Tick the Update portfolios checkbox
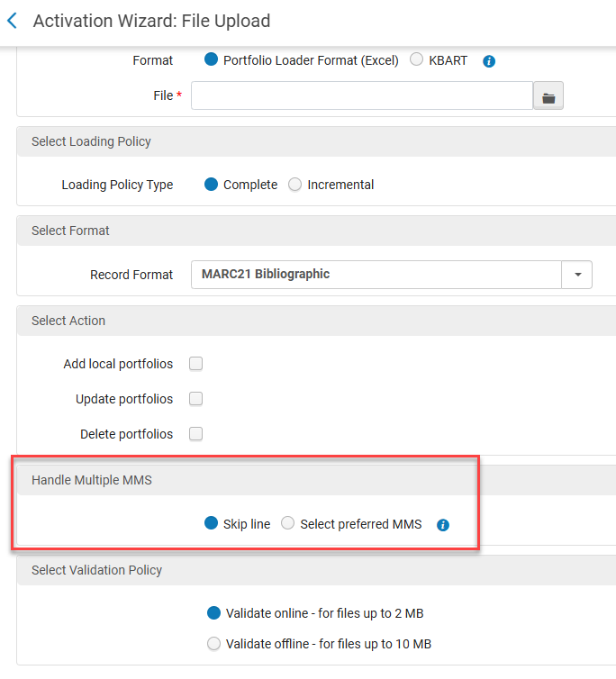The width and height of the screenshot is (616, 679). 195,399
